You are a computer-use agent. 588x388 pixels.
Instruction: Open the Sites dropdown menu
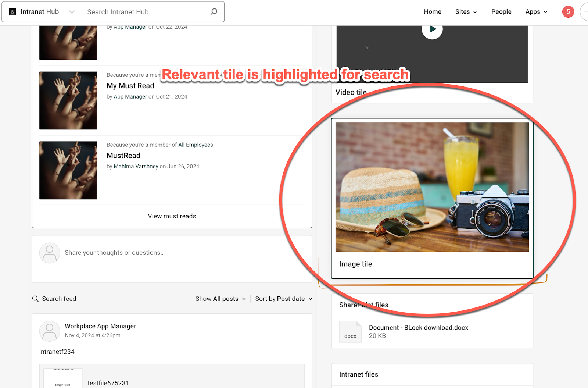[466, 12]
